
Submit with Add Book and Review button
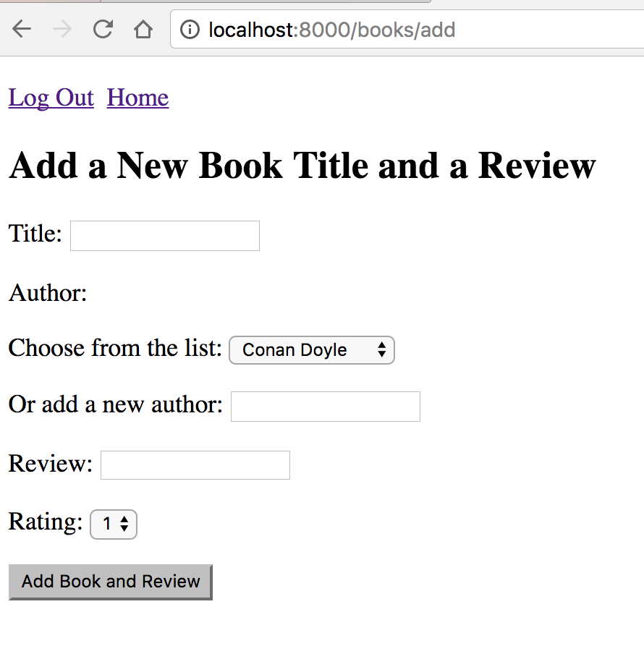(110, 582)
